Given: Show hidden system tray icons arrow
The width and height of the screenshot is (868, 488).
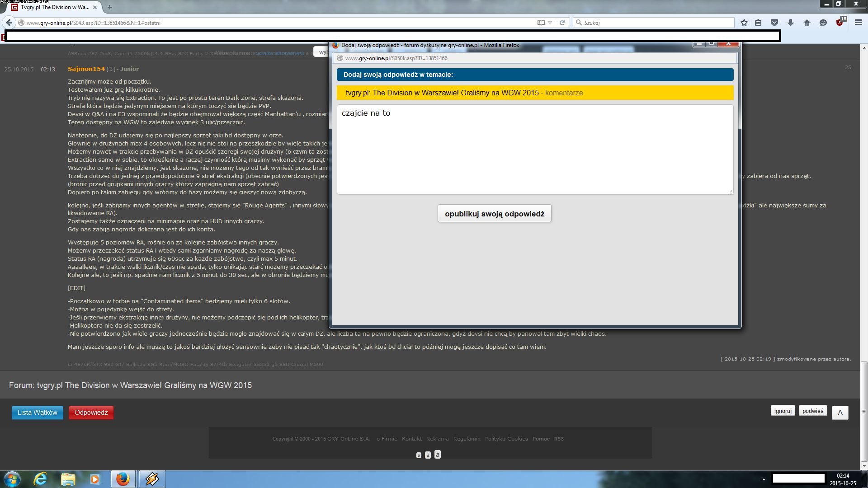Looking at the screenshot, I should click(764, 479).
